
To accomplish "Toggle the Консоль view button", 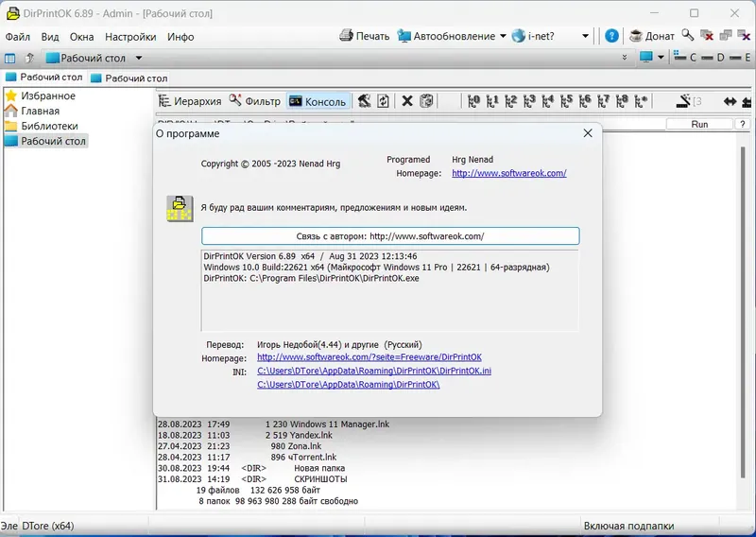I will pyautogui.click(x=318, y=101).
